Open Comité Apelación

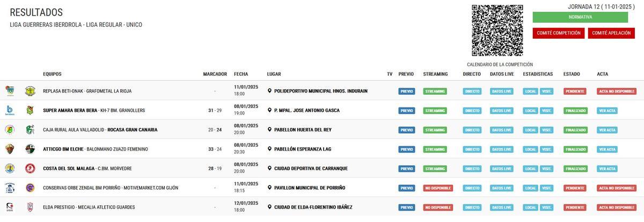click(611, 33)
